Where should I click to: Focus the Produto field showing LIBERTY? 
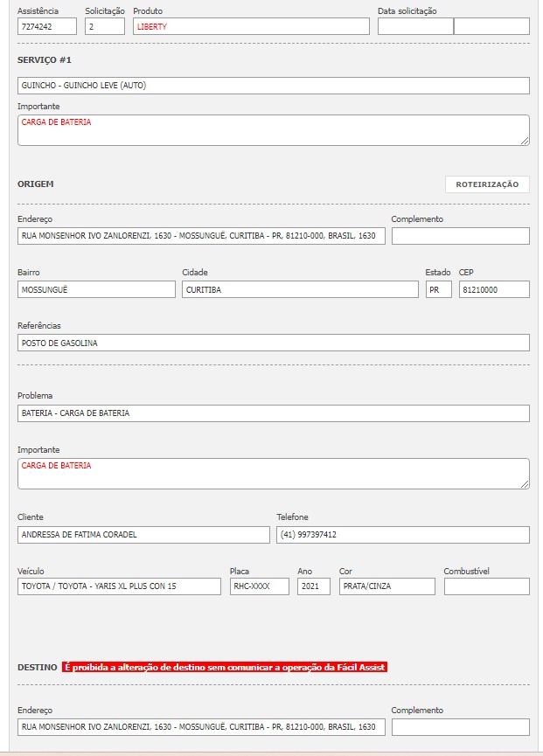251,26
